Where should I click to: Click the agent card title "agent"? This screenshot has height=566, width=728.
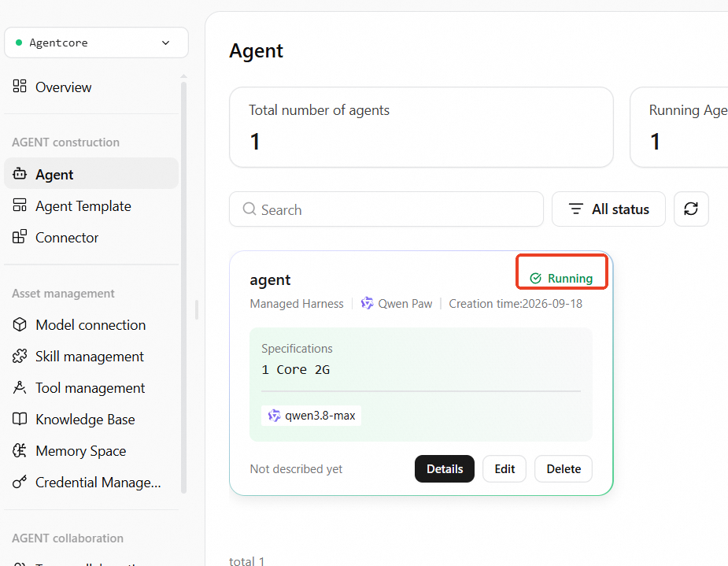pos(270,280)
